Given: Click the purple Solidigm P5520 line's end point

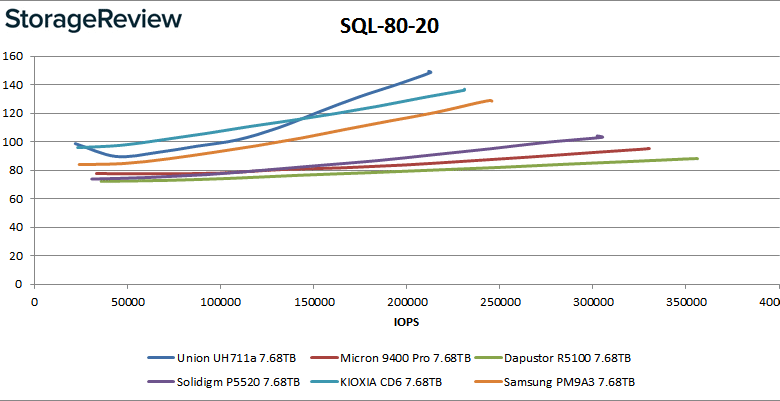Looking at the screenshot, I should (x=601, y=136).
